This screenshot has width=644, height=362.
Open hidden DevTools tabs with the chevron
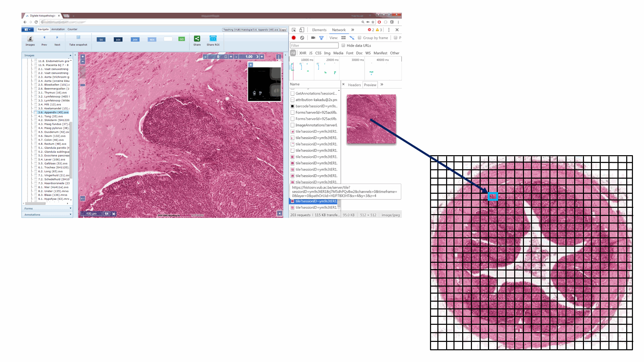click(353, 30)
